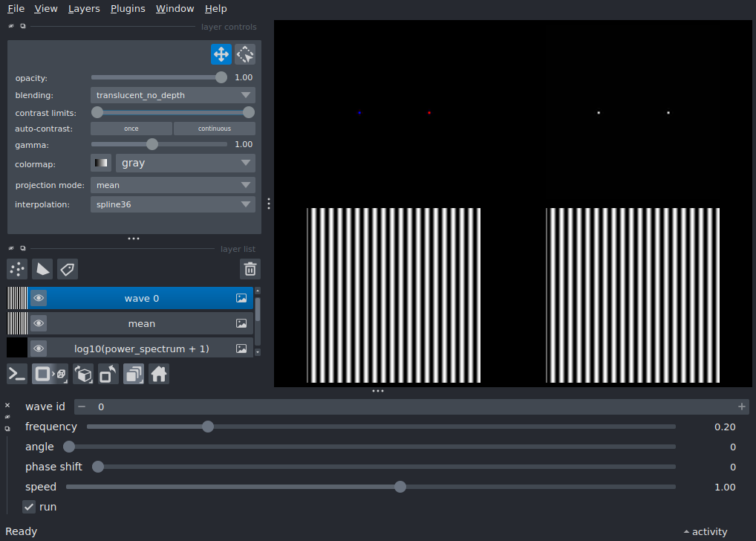This screenshot has height=541, width=756.
Task: Click the continuous auto-contrast button
Action: coord(214,129)
